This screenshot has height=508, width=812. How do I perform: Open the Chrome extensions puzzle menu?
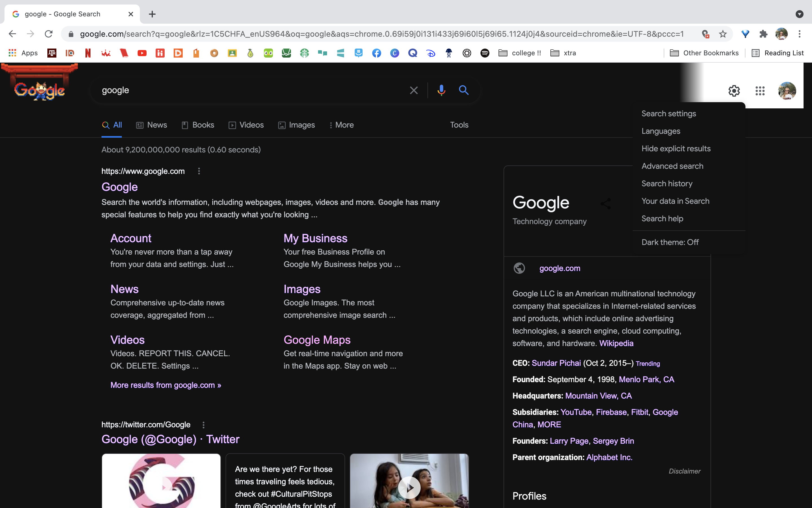coord(763,34)
